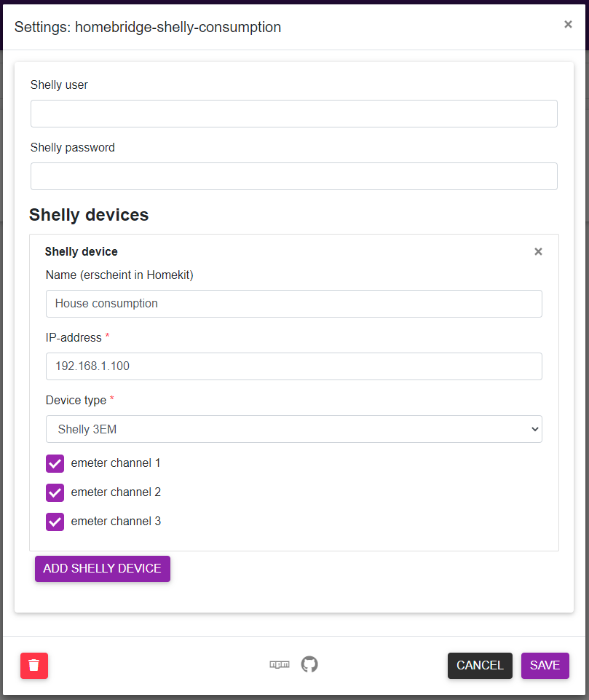Edit the House consumption name field
589x700 pixels.
pyautogui.click(x=294, y=304)
